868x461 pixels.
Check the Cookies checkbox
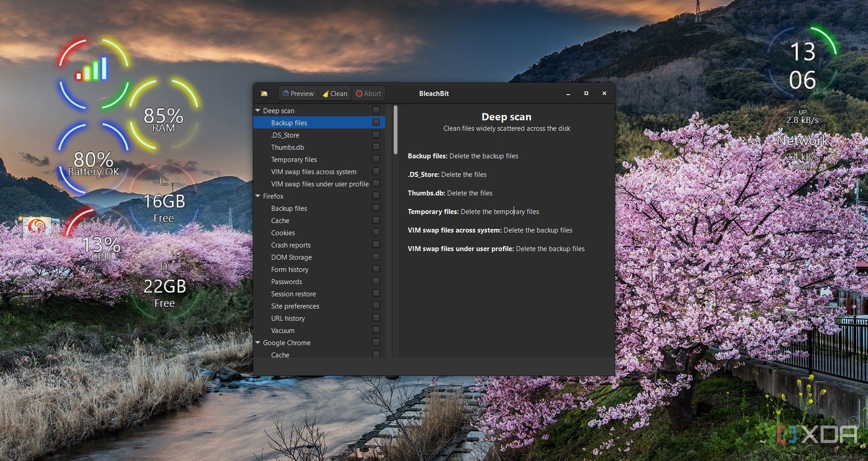click(376, 232)
